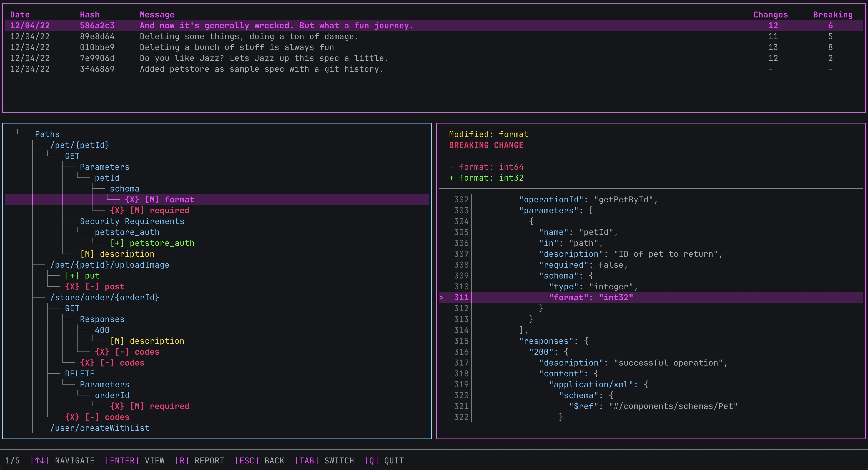The image size is (868, 470).
Task: Expand the /user/createWithList path node
Action: (99, 428)
